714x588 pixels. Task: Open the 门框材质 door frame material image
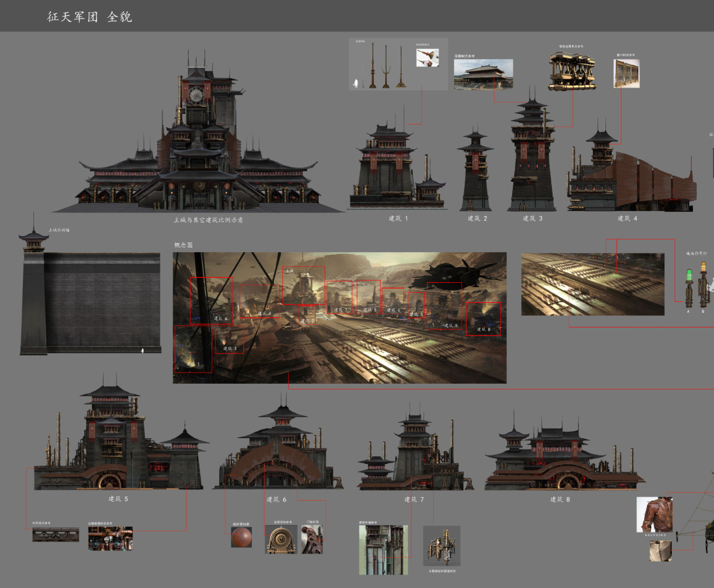[x=312, y=539]
